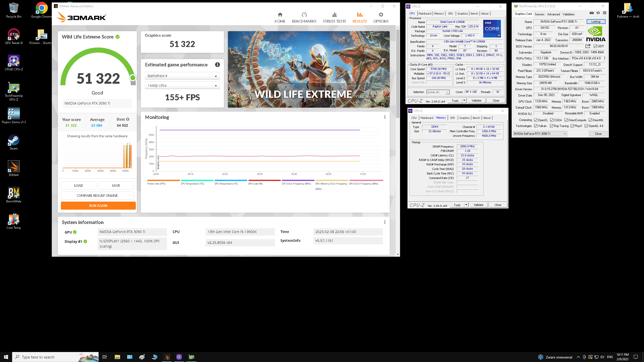Click GPU-Z refresh icon
The width and height of the screenshot is (644, 362).
pos(598,13)
